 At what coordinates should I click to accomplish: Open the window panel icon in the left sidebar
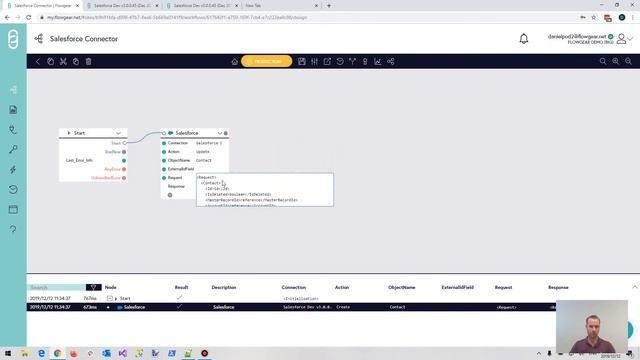pos(13,209)
